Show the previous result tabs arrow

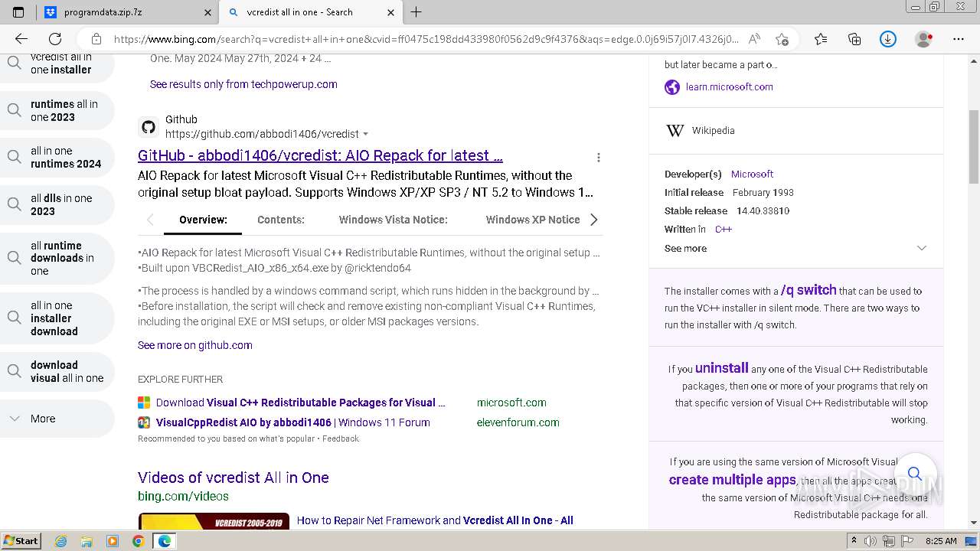[150, 220]
